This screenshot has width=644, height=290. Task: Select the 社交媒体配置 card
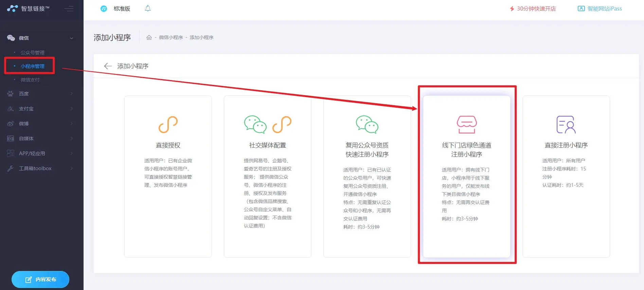(x=267, y=177)
